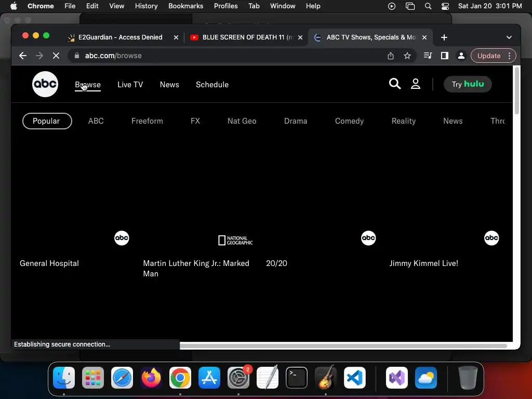Open the Live TV nav link
Screen dimensions: 532x399
(130, 85)
